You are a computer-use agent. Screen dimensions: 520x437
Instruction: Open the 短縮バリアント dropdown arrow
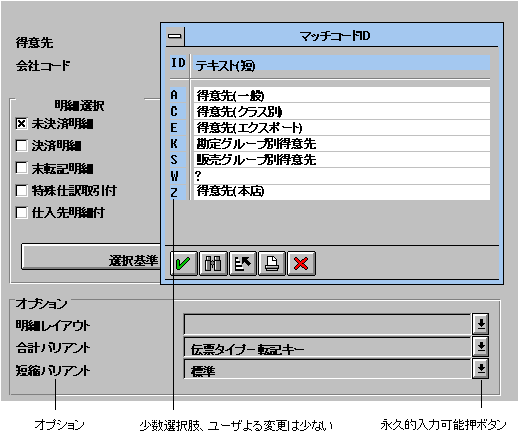point(481,369)
